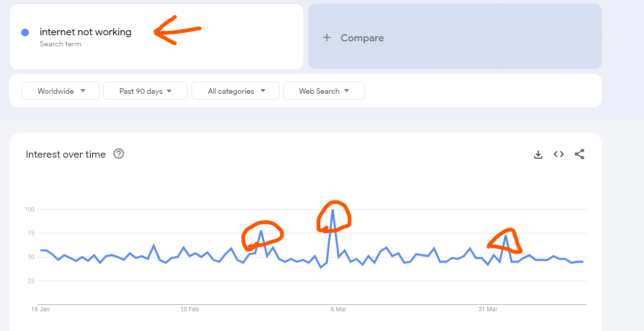Screen dimensions: 644x331
Task: Click the embed code icon on the chart
Action: [558, 154]
